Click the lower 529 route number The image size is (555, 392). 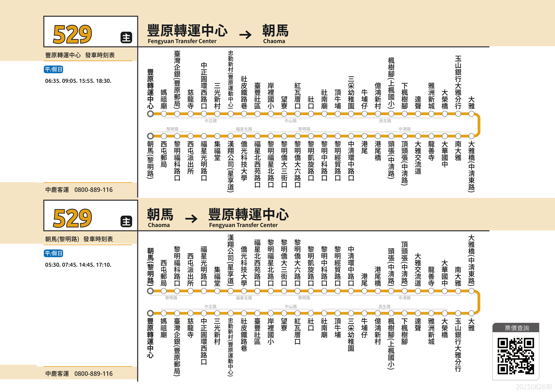[72, 218]
